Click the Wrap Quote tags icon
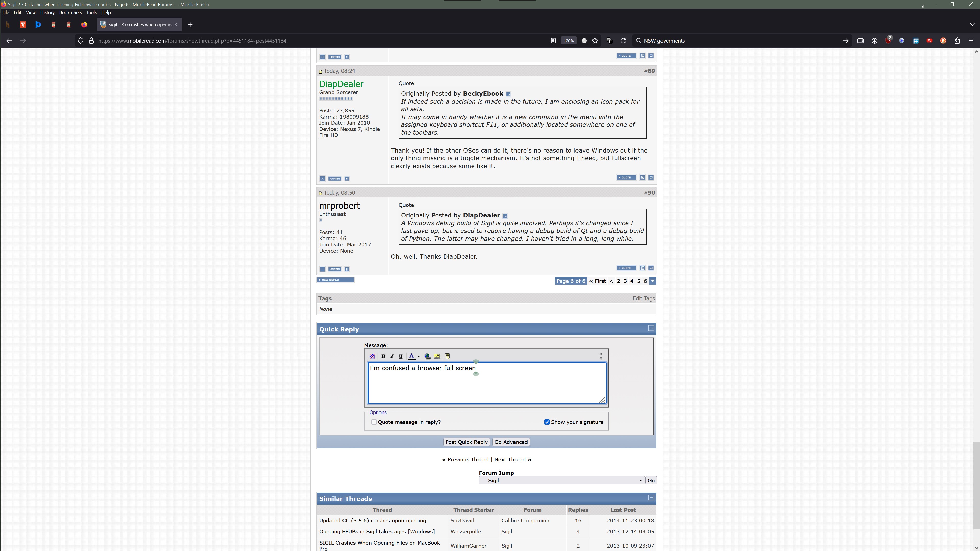 click(447, 356)
